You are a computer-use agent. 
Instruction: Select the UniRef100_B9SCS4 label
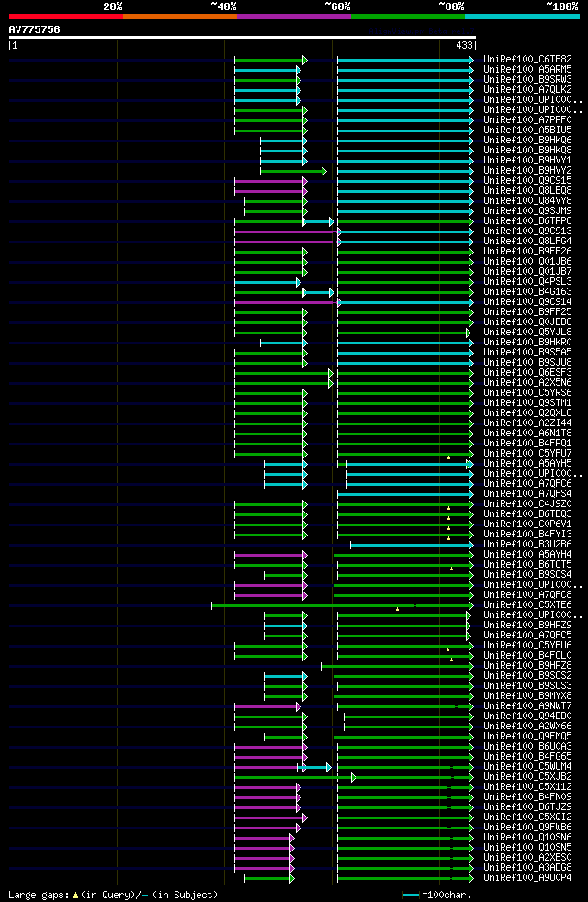coord(527,575)
